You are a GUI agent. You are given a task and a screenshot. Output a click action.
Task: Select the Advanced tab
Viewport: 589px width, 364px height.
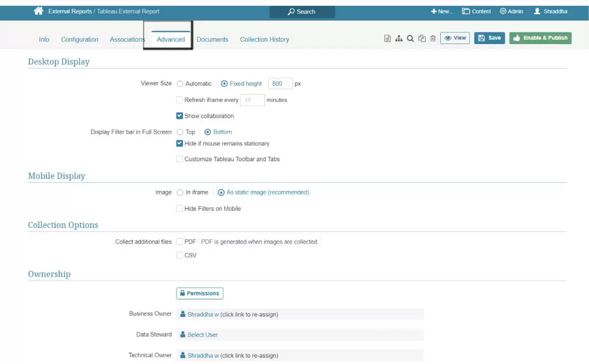point(171,39)
